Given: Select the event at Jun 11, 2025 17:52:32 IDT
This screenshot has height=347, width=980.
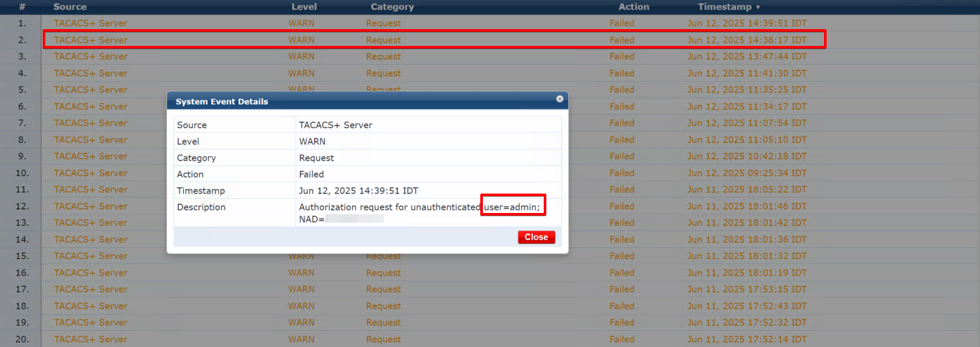Looking at the screenshot, I should tap(490, 322).
